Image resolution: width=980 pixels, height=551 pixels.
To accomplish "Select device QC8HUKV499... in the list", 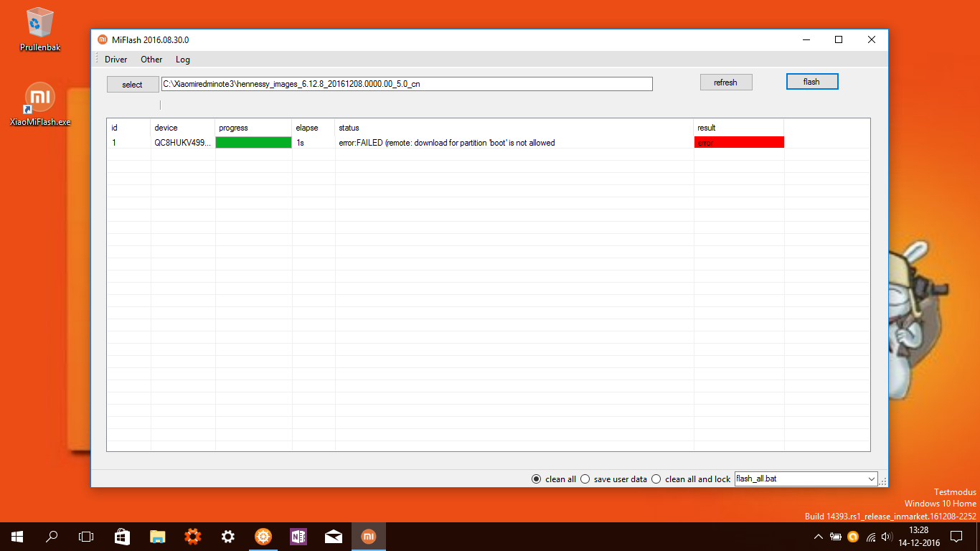I will click(x=182, y=143).
